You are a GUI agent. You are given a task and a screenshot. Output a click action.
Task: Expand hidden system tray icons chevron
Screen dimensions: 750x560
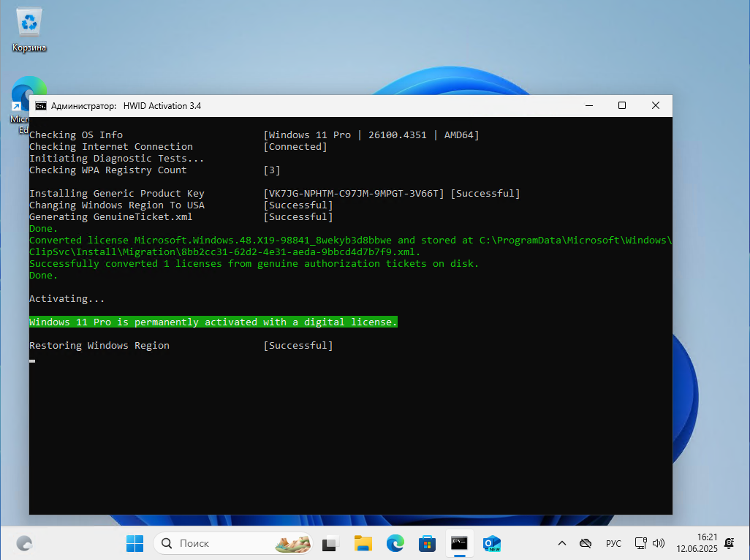562,543
